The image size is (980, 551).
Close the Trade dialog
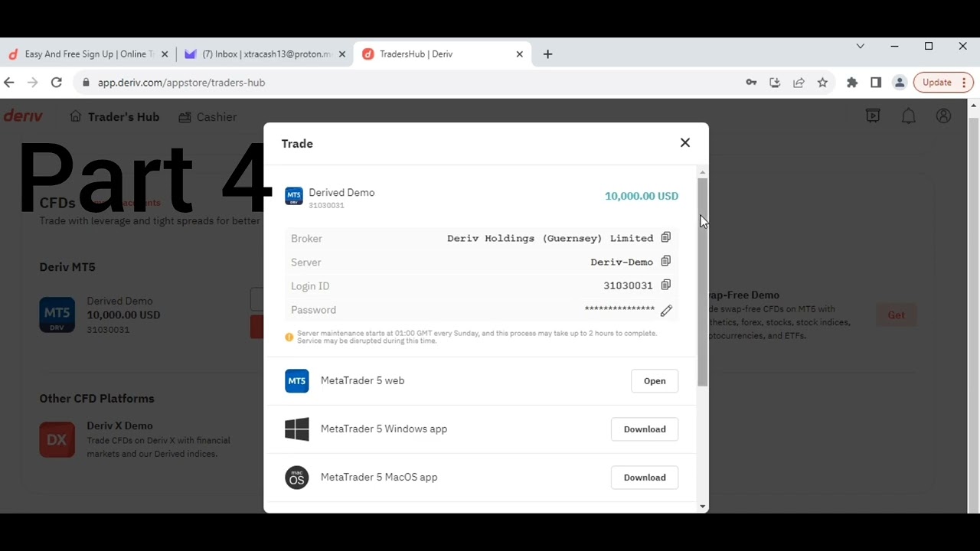684,143
